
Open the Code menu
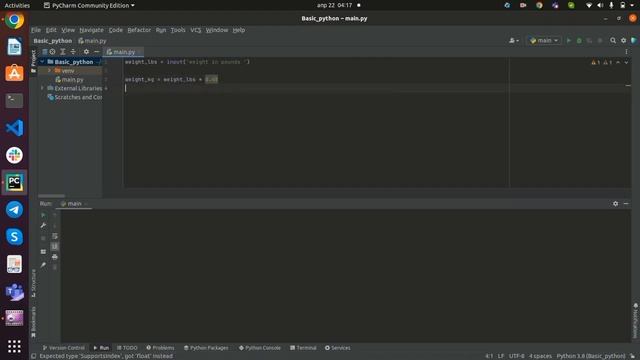(x=116, y=30)
